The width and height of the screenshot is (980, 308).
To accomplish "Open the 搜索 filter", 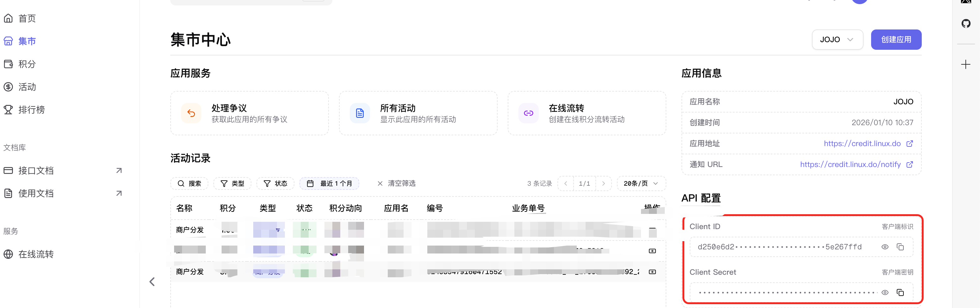I will [x=190, y=183].
